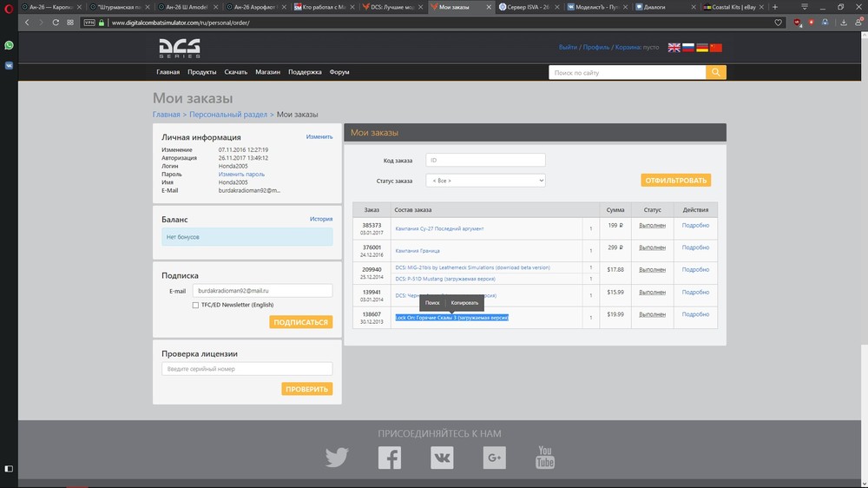Image resolution: width=868 pixels, height=488 pixels.
Task: Switch to the 'DCS: Лучшие мод' browser tab
Action: click(x=392, y=7)
